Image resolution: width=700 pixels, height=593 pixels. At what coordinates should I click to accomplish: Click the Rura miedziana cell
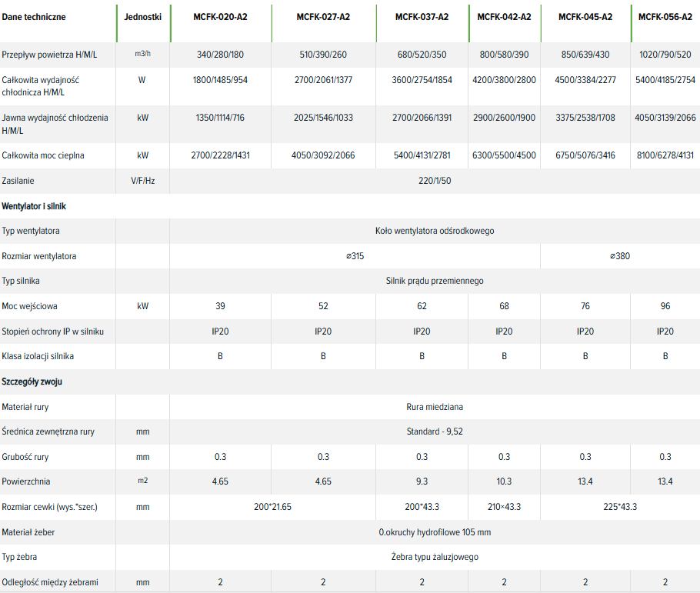pos(435,407)
